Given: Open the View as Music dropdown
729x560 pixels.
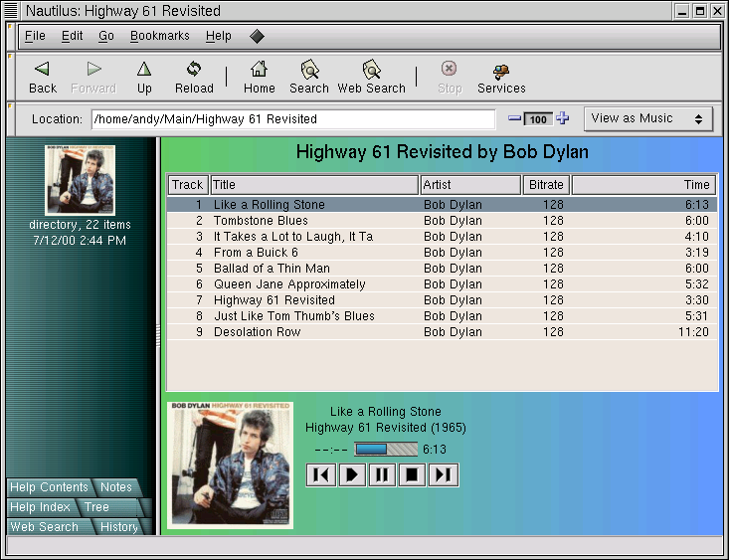Looking at the screenshot, I should click(648, 119).
